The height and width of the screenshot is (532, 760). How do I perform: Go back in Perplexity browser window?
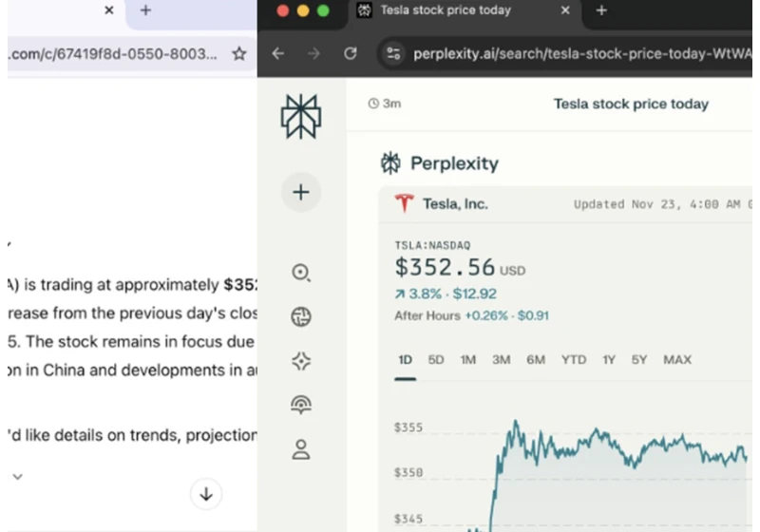277,53
